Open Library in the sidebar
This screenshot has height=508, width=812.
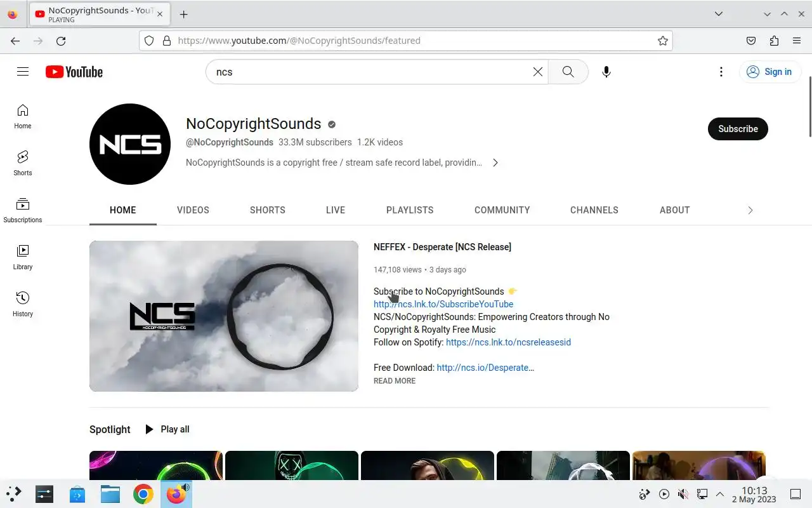[23, 258]
